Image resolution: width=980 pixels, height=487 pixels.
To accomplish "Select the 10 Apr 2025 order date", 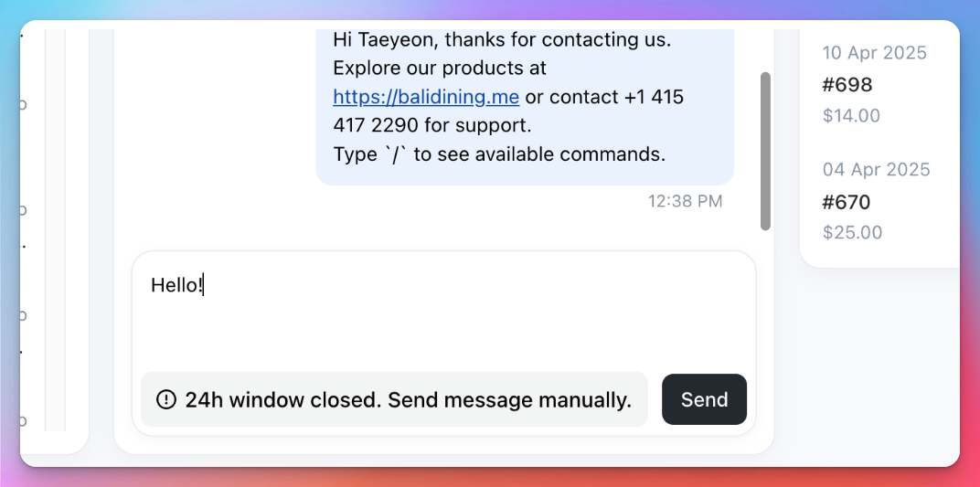I will pyautogui.click(x=874, y=52).
